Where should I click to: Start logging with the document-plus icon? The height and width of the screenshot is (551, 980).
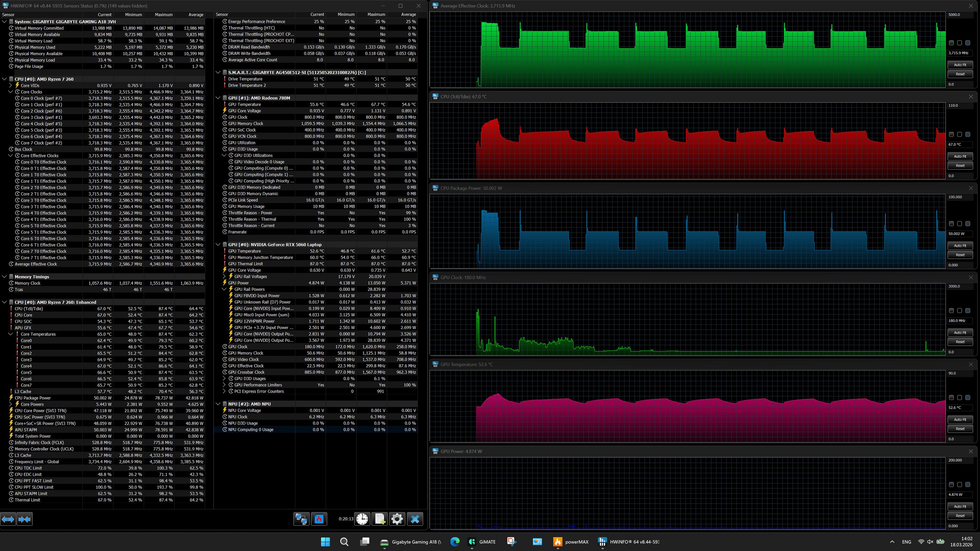[x=380, y=519]
